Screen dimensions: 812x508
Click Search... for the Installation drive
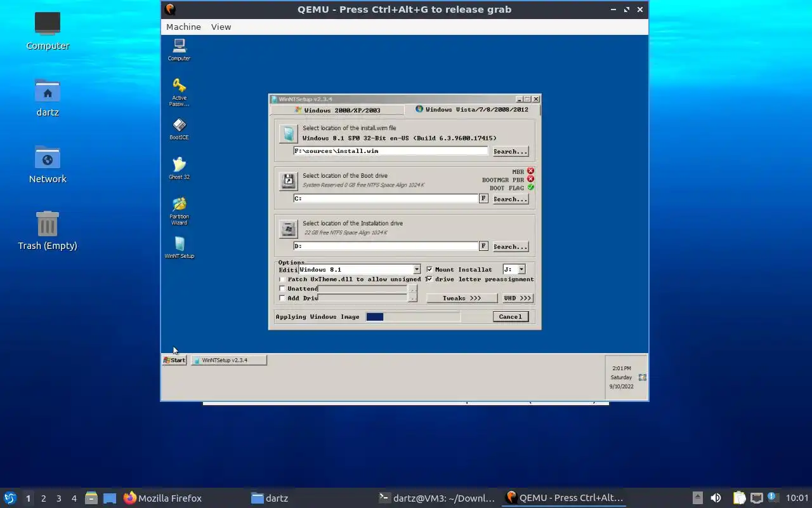coord(510,246)
